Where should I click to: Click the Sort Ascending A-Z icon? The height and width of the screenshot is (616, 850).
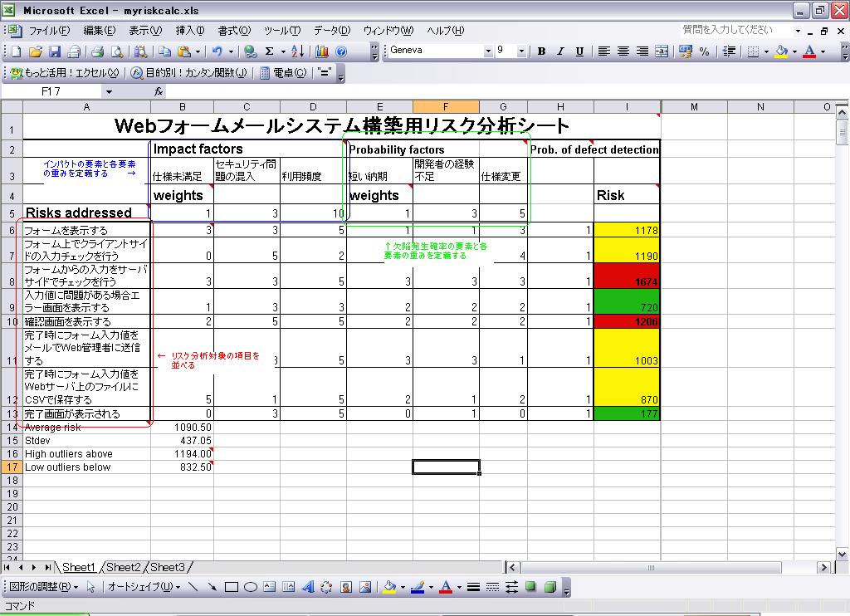point(299,51)
